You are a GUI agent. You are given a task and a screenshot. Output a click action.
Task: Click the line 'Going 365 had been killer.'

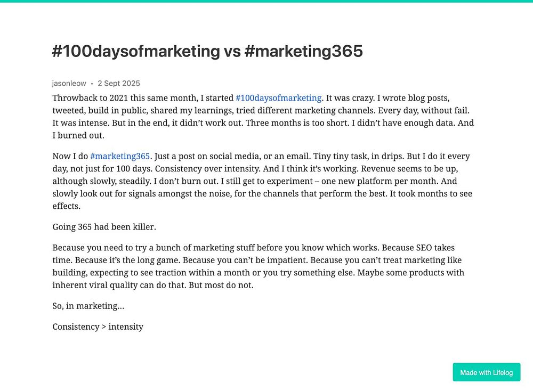[x=104, y=226]
